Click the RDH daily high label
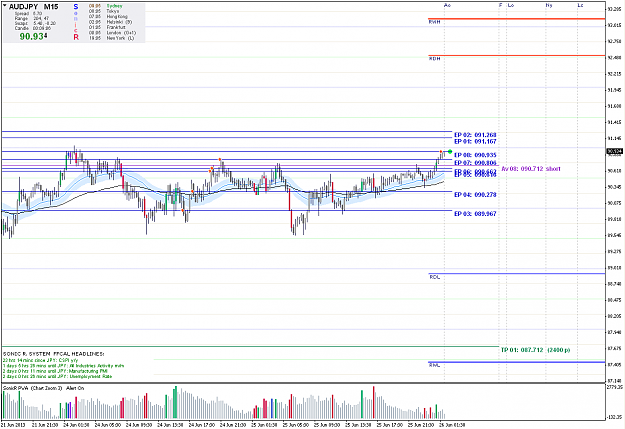 click(x=434, y=59)
